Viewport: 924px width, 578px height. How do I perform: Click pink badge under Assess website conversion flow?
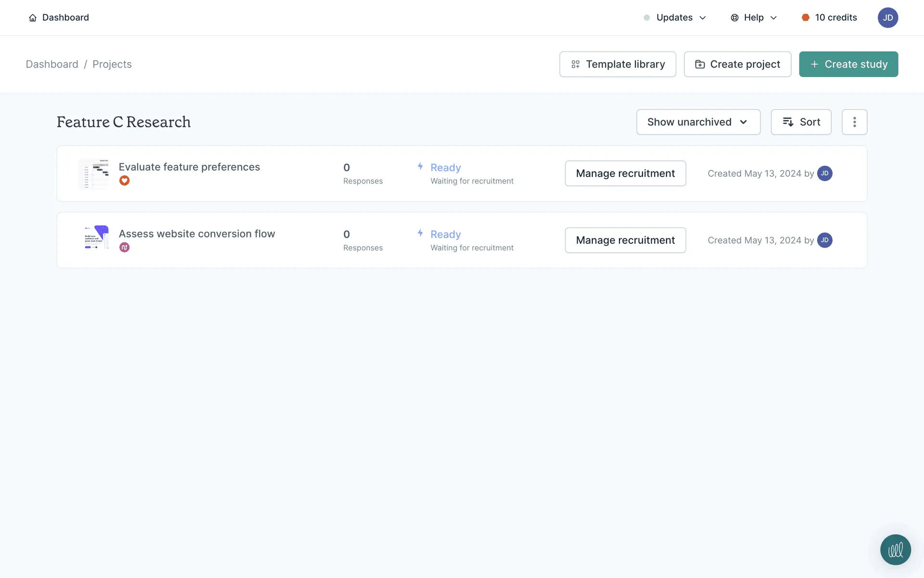pos(124,248)
